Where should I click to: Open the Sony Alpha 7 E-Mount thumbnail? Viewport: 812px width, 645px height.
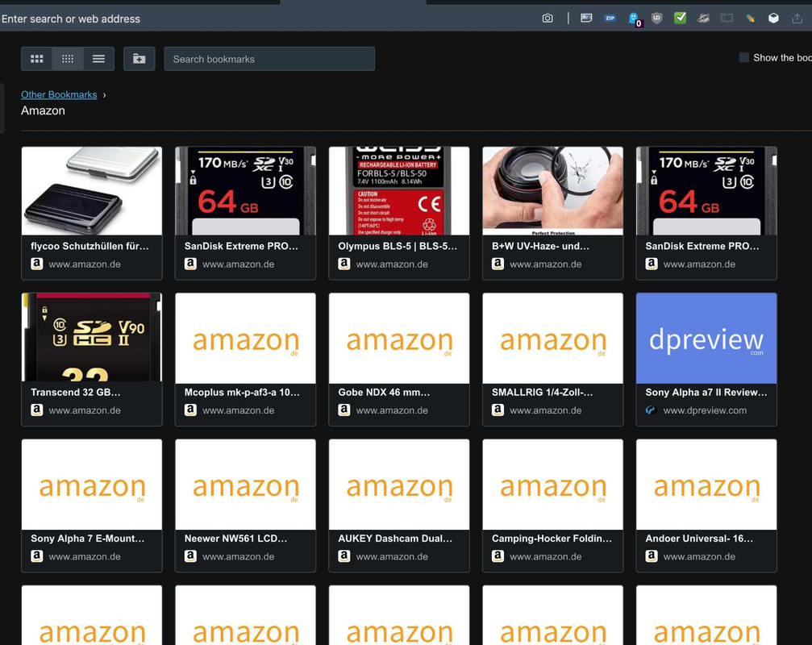click(x=92, y=485)
